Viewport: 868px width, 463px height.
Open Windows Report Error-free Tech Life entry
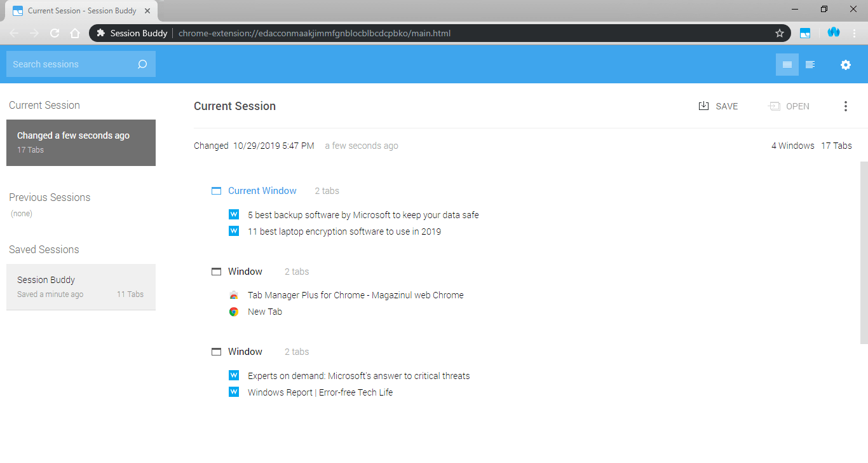(x=320, y=392)
